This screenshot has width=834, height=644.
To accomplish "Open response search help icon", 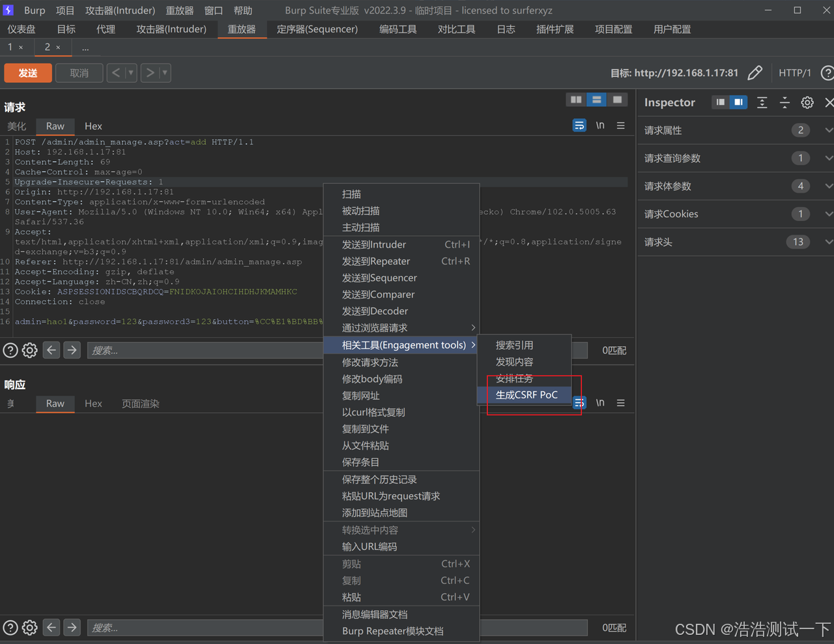I will coord(10,628).
